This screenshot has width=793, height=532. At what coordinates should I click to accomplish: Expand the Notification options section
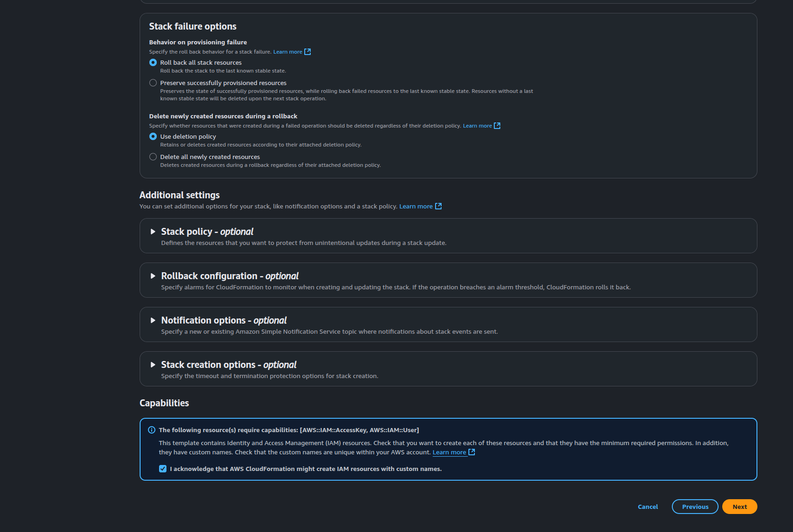click(153, 320)
